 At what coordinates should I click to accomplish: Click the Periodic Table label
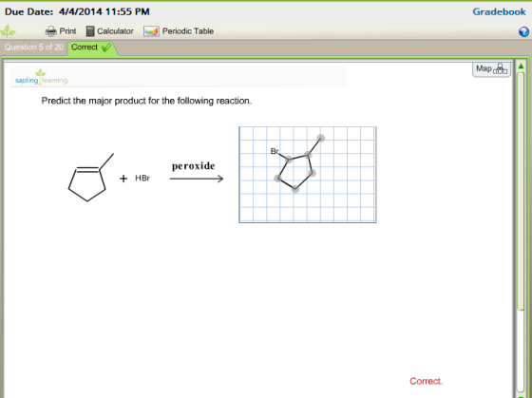[x=188, y=31]
